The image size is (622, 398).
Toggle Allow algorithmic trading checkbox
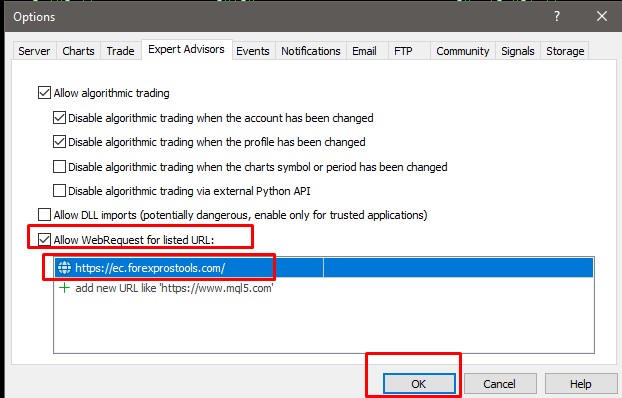point(44,93)
